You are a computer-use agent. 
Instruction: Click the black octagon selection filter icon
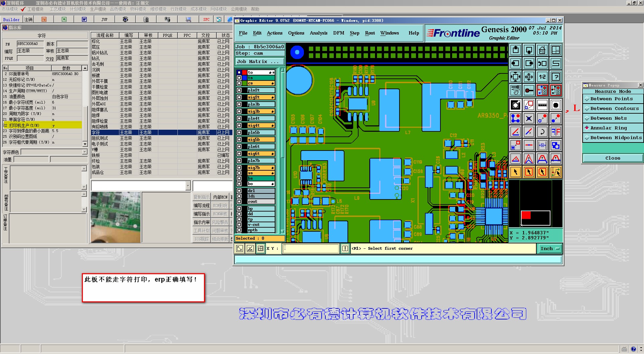coord(556,105)
